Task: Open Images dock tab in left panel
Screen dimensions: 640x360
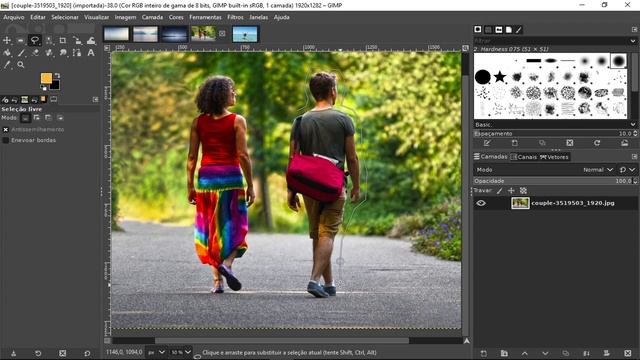Action: tap(24, 100)
